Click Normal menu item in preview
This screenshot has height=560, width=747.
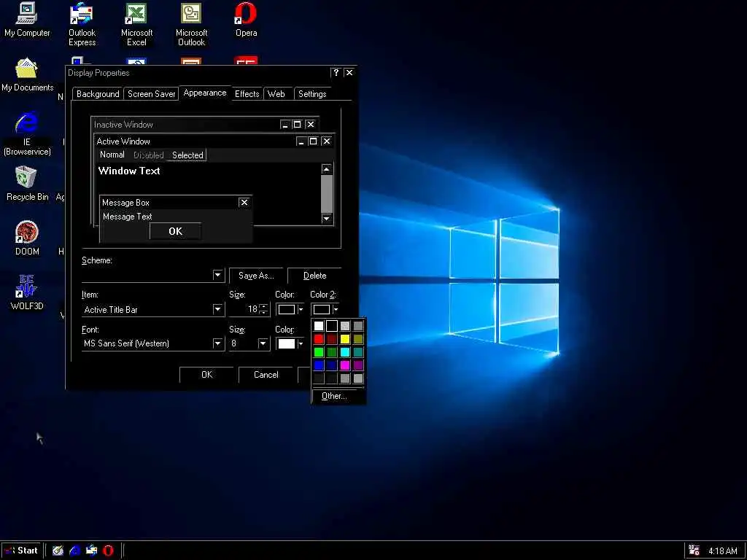112,155
